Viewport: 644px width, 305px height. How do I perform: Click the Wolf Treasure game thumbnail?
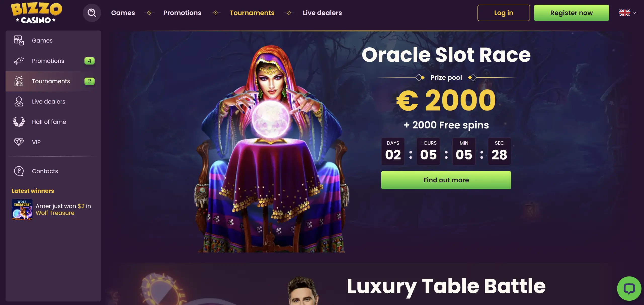click(x=22, y=210)
